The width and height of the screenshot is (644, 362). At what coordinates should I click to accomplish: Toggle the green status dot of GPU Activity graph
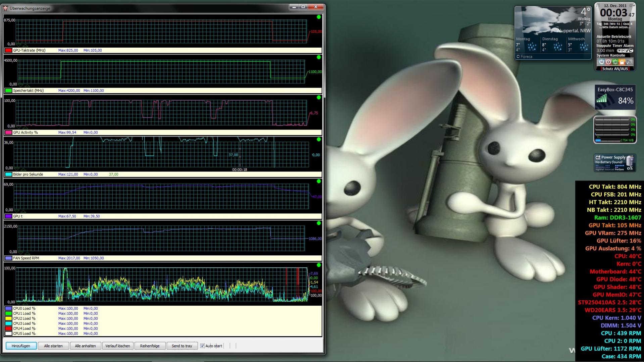(x=318, y=97)
